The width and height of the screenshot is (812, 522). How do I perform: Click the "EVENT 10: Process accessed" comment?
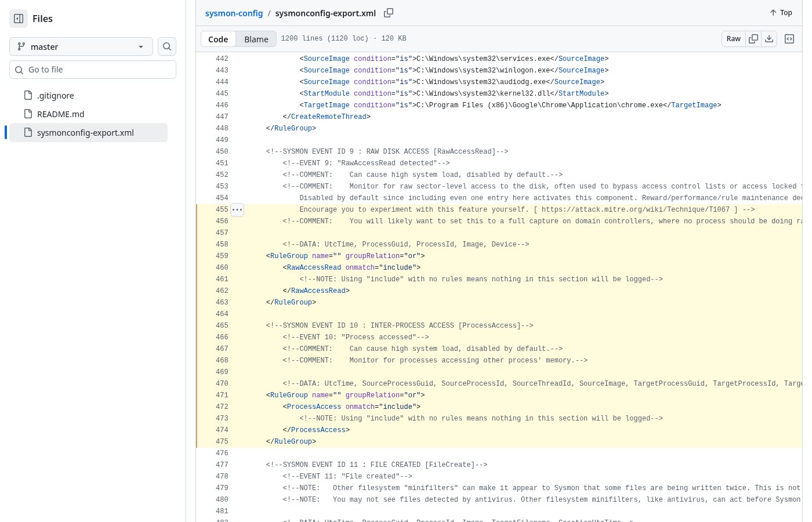(356, 337)
